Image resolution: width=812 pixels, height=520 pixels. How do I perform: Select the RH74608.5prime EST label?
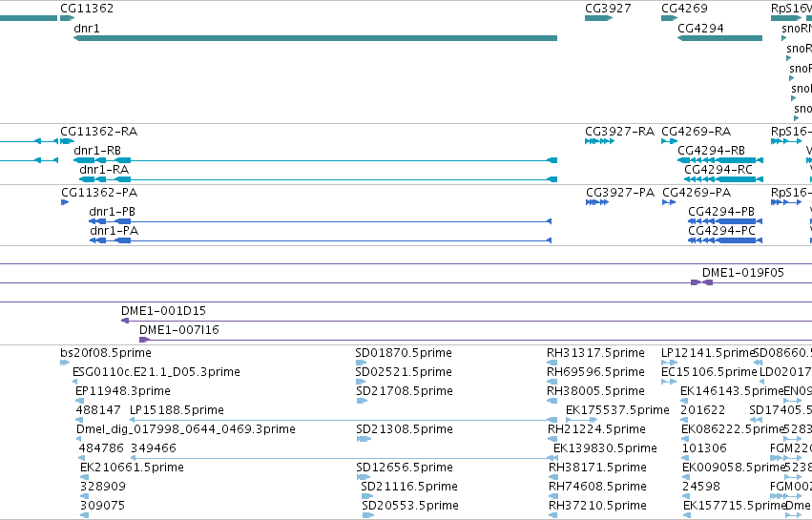(x=597, y=487)
